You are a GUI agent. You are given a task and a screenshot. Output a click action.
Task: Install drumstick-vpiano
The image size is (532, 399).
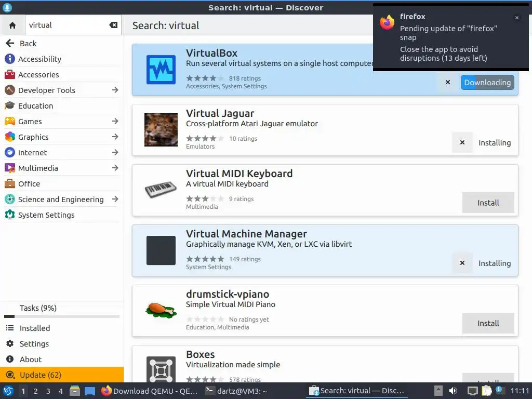(x=488, y=323)
